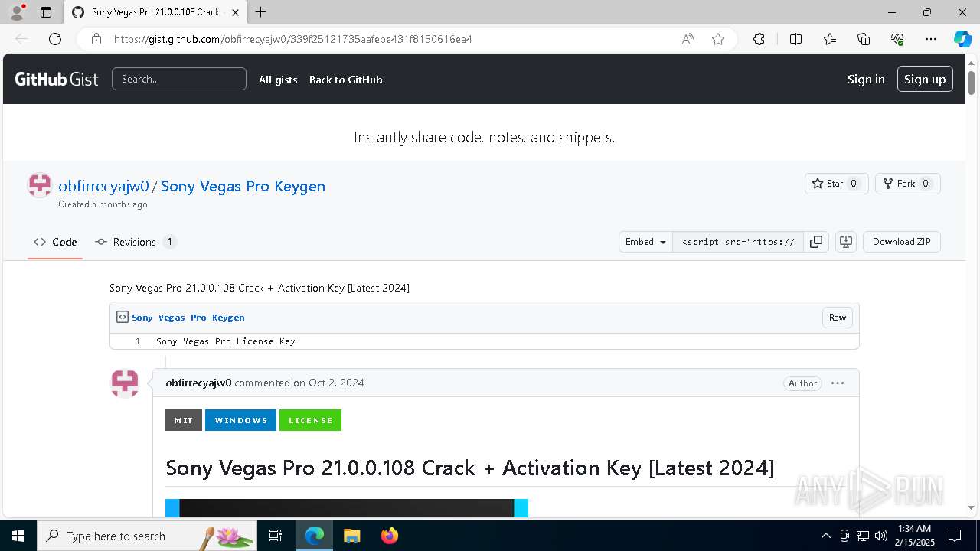Open notification center icon
This screenshot has width=980, height=551.
(955, 536)
